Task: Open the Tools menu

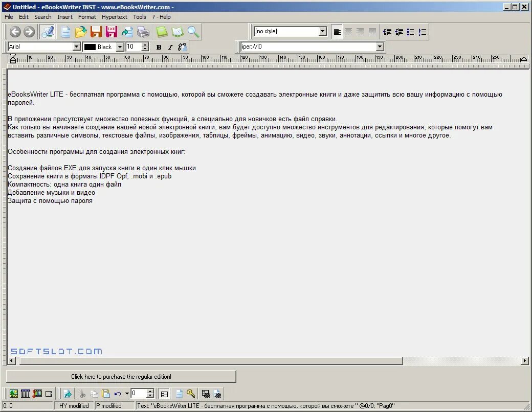Action: (140, 17)
